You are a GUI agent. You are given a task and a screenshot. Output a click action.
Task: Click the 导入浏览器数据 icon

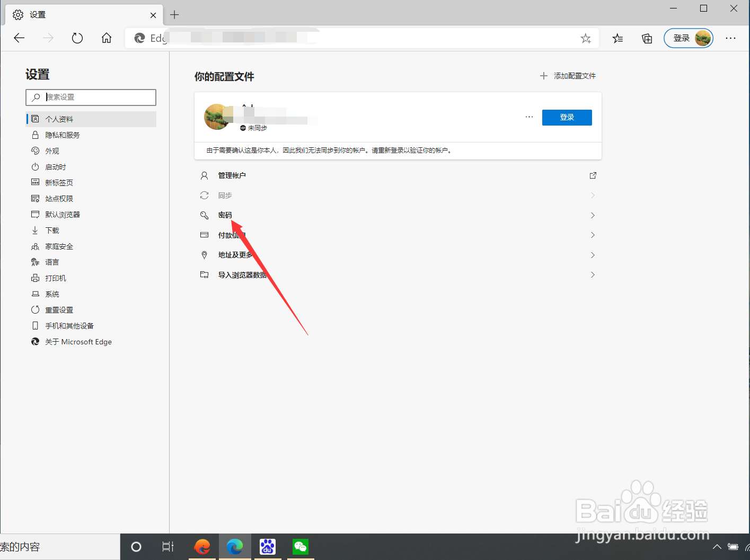[204, 274]
